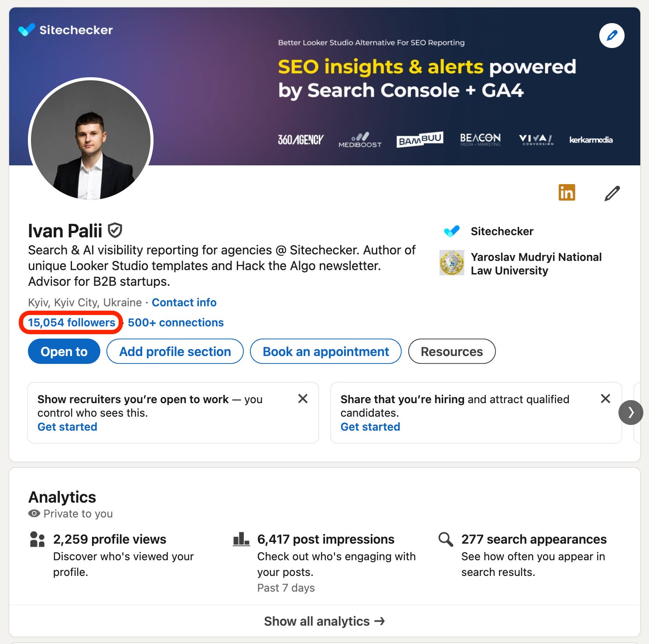The width and height of the screenshot is (649, 644).
Task: Edit the profile banner image
Action: [x=611, y=35]
